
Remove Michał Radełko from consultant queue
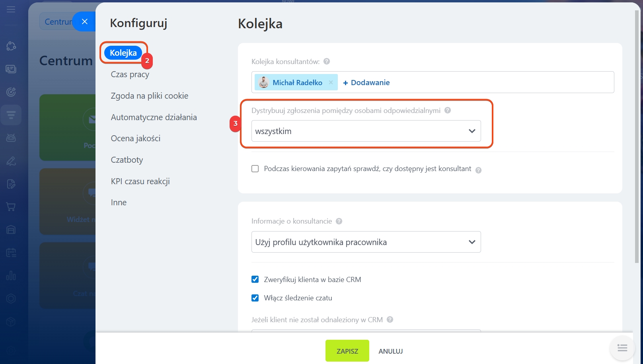point(331,82)
